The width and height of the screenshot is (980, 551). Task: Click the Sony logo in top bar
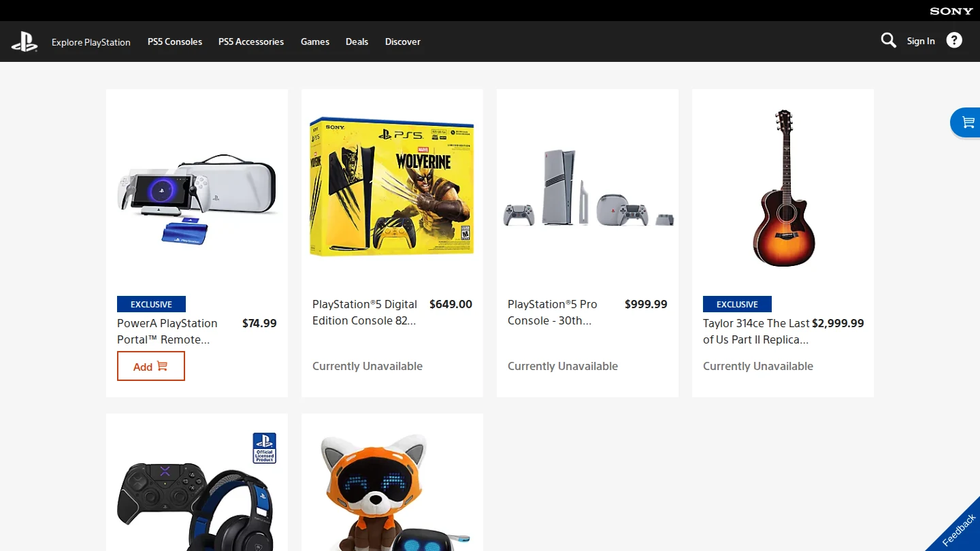951,11
